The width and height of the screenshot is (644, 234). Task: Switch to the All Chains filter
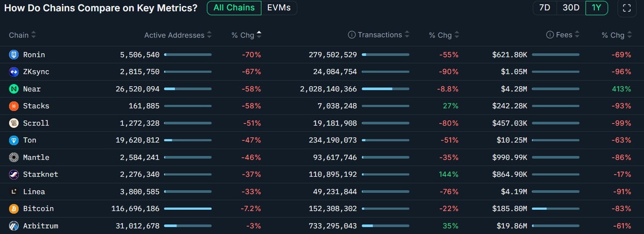tap(234, 8)
